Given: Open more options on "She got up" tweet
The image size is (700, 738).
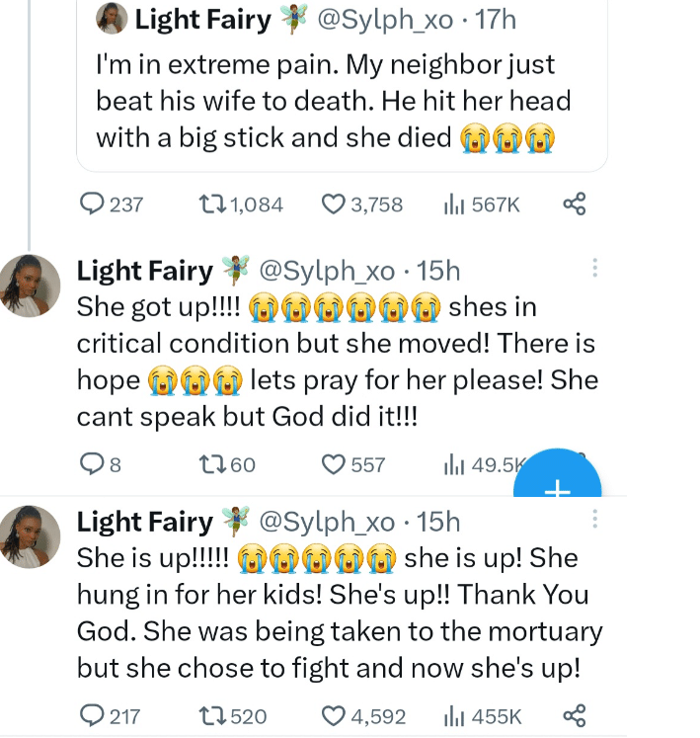Looking at the screenshot, I should point(595,269).
